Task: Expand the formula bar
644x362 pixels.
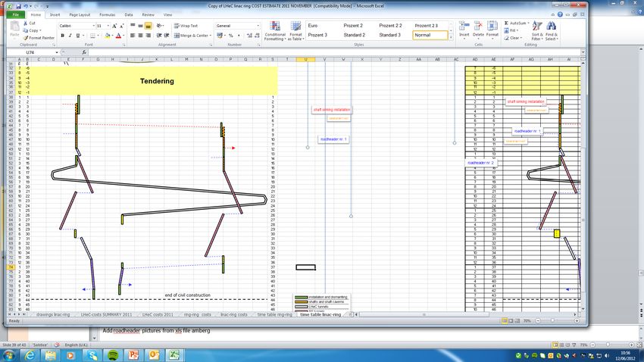Action: (x=583, y=52)
